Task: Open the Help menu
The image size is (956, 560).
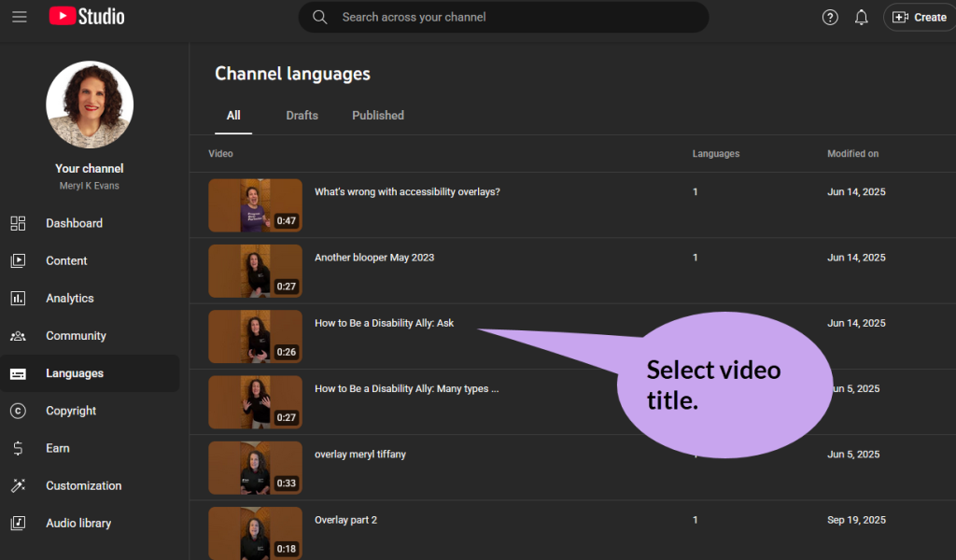Action: pos(830,17)
